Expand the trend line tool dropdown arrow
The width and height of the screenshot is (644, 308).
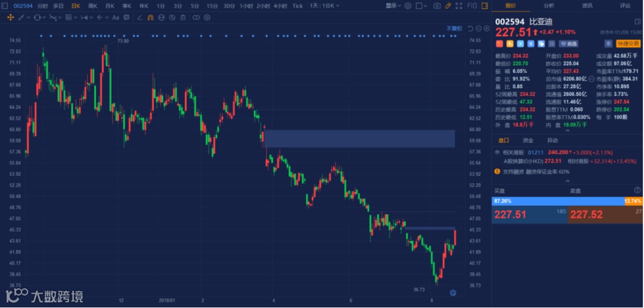coord(29,18)
